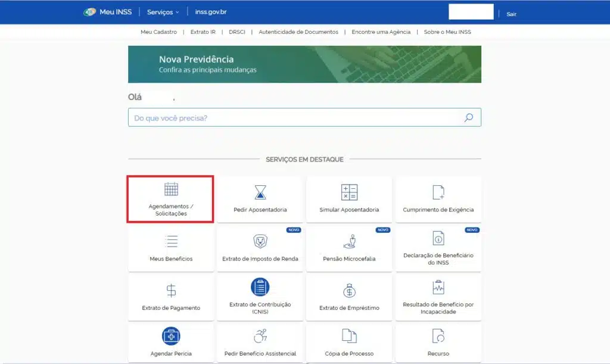610x364 pixels.
Task: Open Cópia de Processo documents icon
Action: 349,336
